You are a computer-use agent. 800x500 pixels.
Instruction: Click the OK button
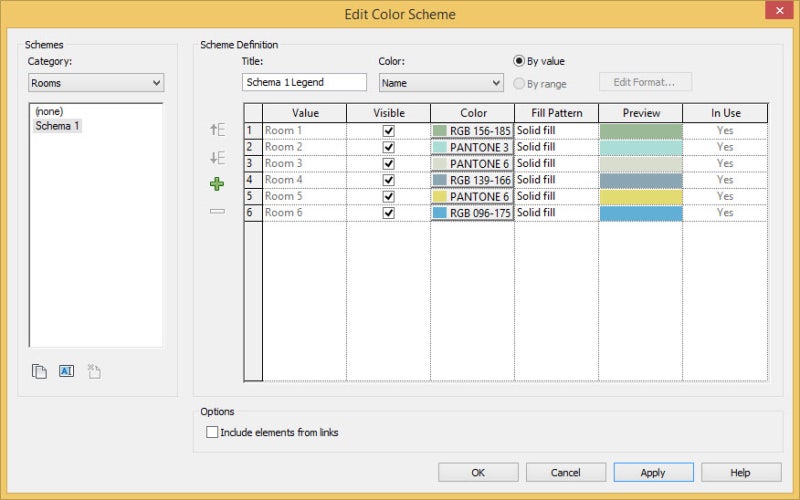pos(478,472)
